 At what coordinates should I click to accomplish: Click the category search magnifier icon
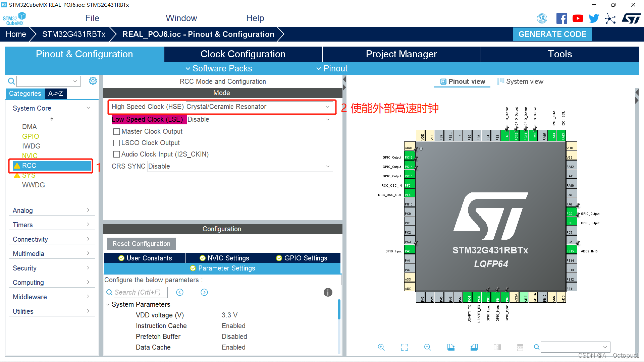click(11, 81)
